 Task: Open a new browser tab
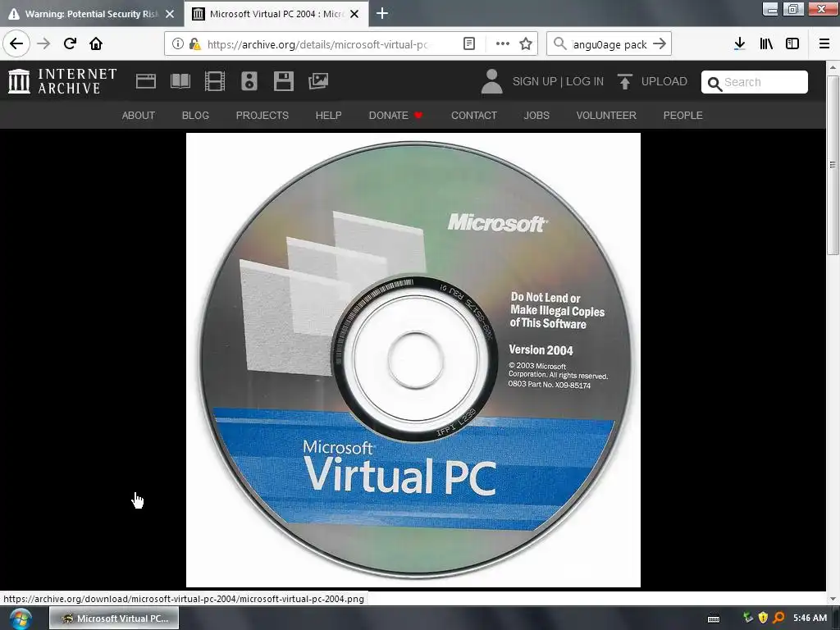pyautogui.click(x=382, y=13)
